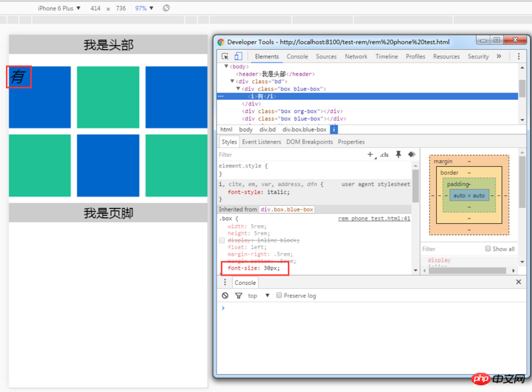Click the clear console icon
Screen dimensions: 532x392
(x=225, y=296)
